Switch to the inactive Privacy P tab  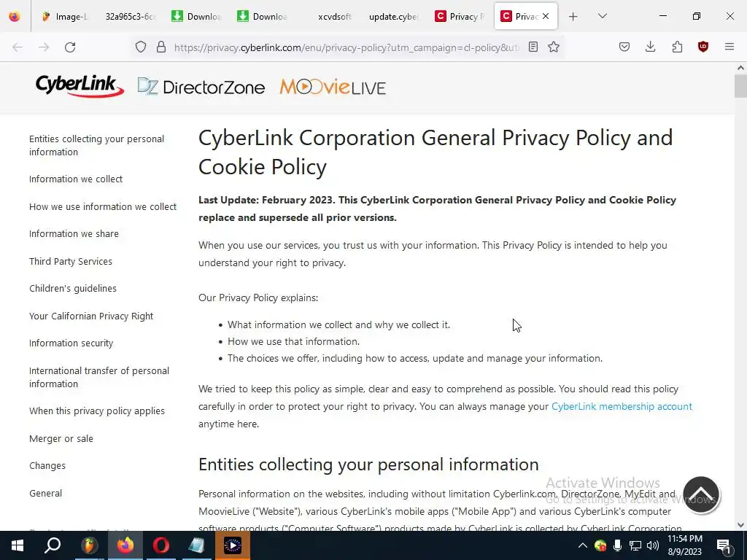click(460, 17)
